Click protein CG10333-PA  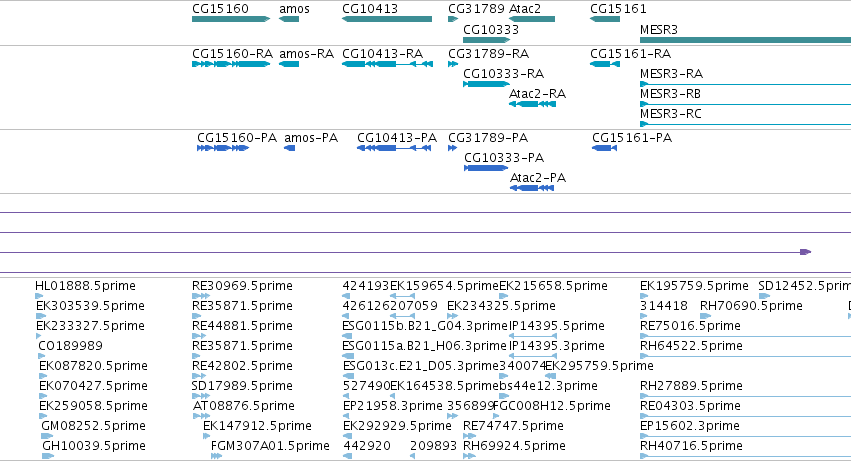[x=504, y=158]
